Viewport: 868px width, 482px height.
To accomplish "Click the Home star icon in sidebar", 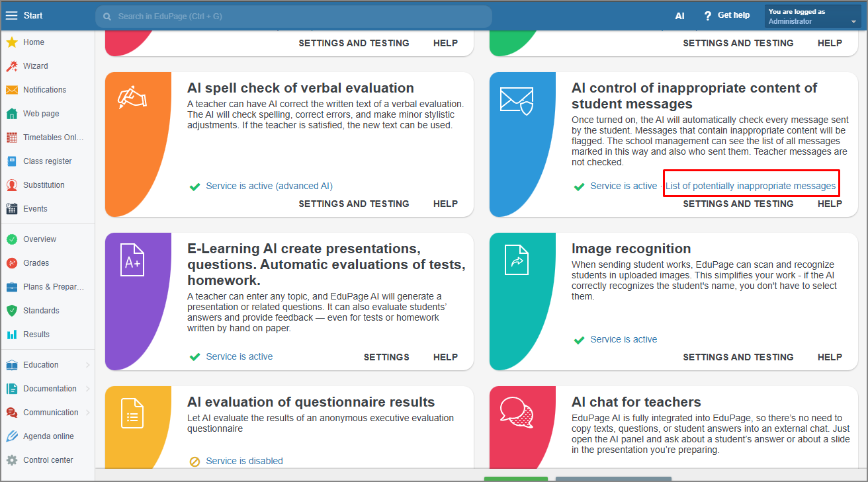I will point(12,42).
